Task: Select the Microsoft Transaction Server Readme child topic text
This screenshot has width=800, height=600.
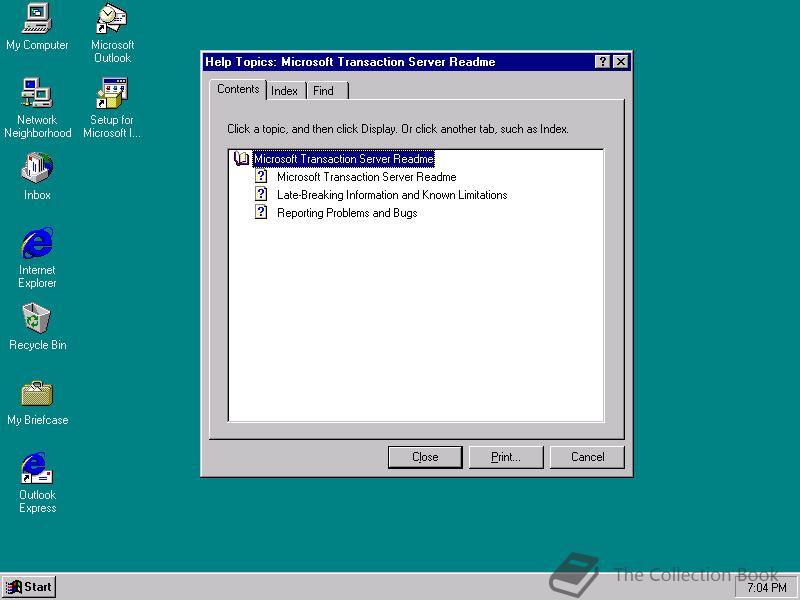Action: point(366,177)
